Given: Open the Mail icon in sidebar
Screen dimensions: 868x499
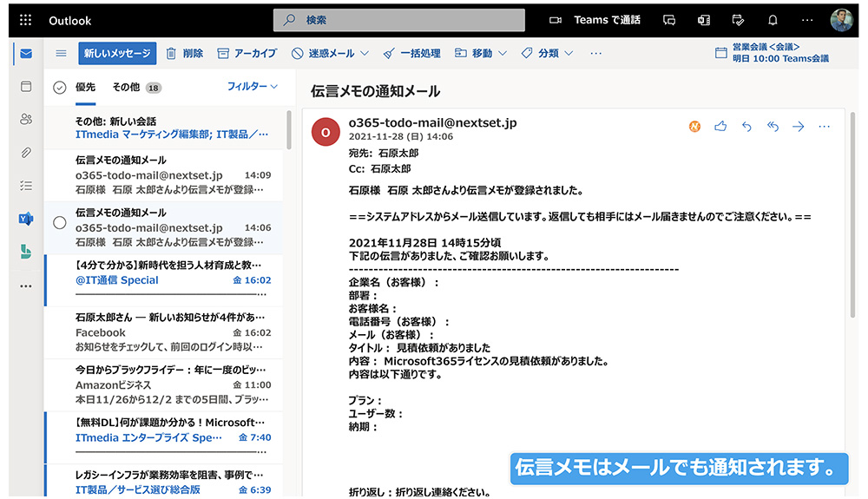Looking at the screenshot, I should (26, 54).
